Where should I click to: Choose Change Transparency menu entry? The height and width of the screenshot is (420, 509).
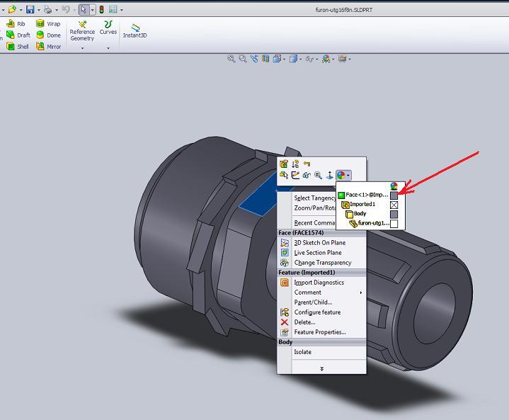[322, 263]
